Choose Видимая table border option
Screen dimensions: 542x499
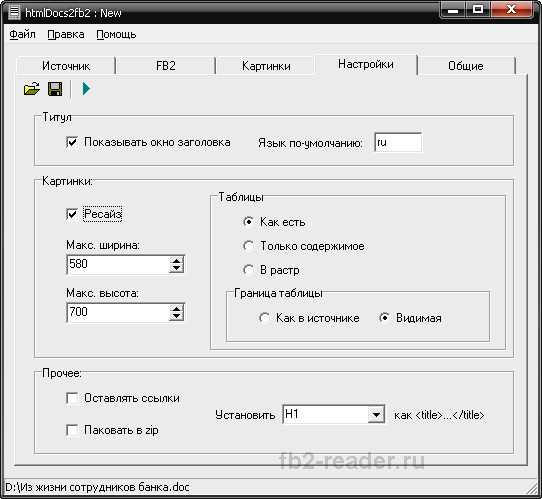384,318
